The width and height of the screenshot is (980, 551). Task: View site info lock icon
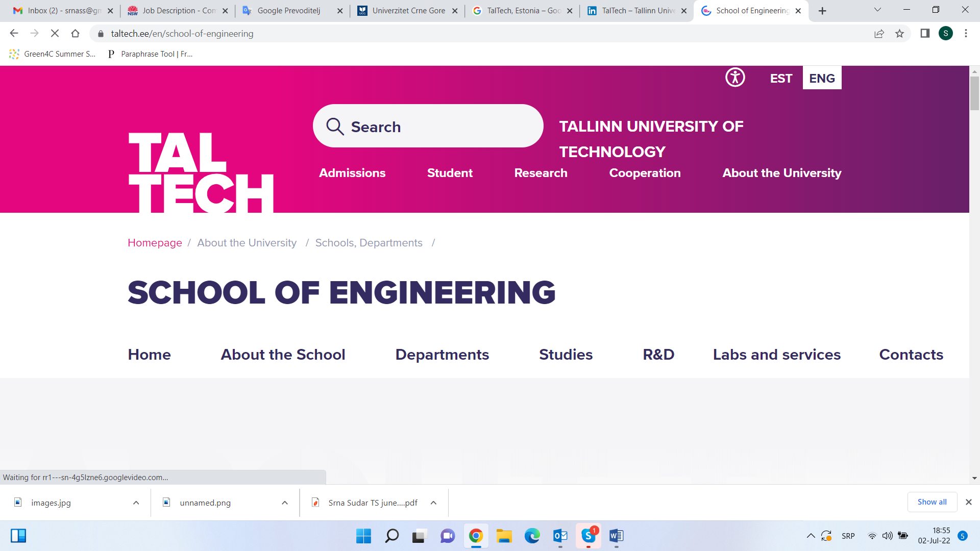(101, 34)
